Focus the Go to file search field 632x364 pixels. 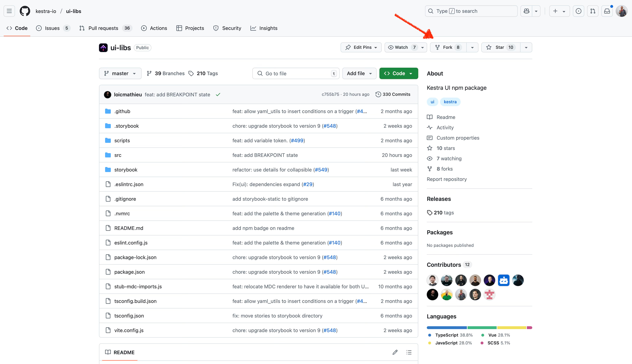296,73
